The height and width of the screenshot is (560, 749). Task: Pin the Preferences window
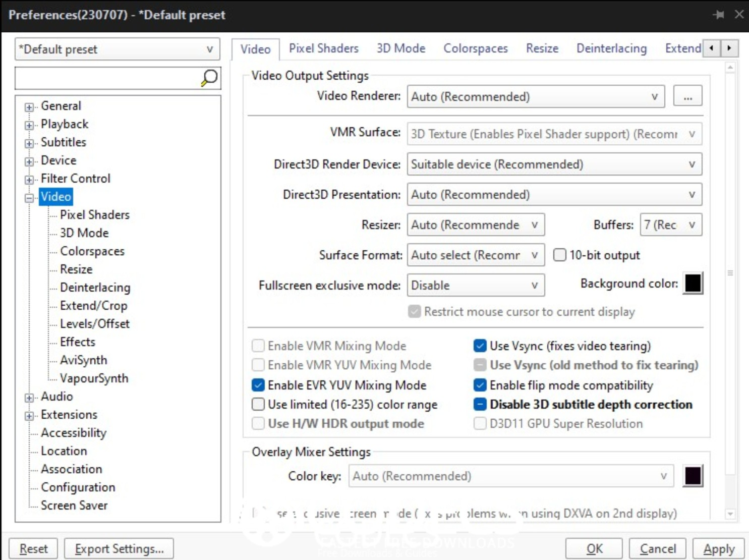[719, 15]
